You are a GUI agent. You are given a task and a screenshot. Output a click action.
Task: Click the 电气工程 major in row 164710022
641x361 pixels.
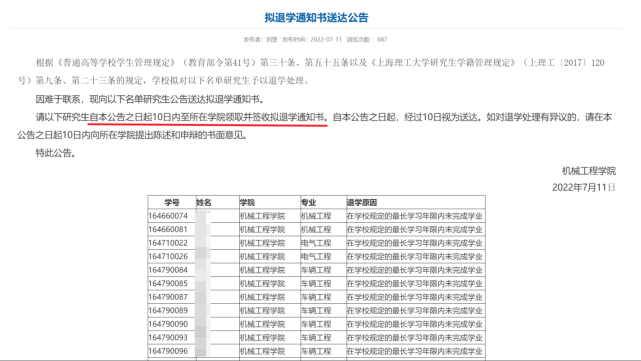[x=316, y=243]
